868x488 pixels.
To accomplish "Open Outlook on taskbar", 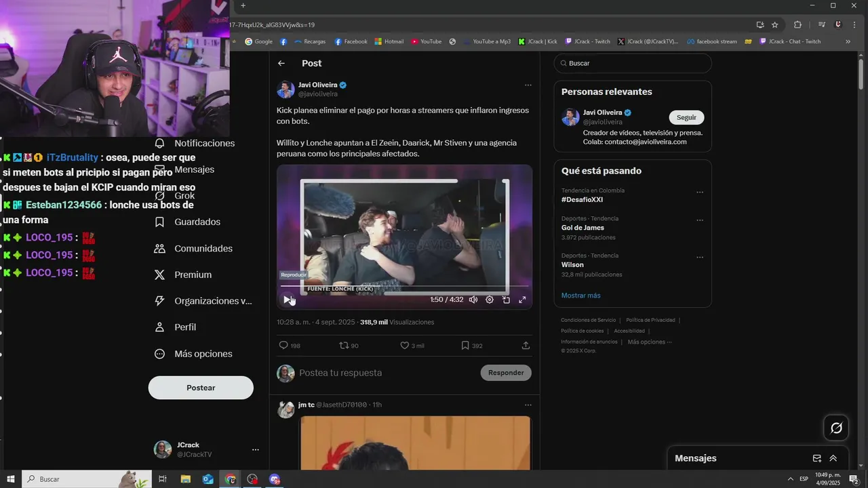I will point(208,479).
